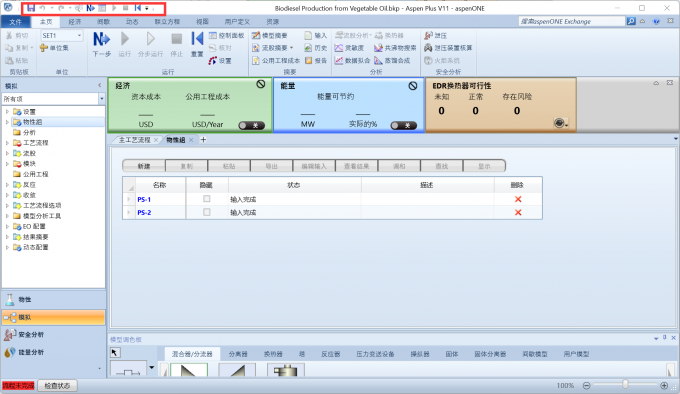Click the aspenONE Exchange search field

coord(572,21)
